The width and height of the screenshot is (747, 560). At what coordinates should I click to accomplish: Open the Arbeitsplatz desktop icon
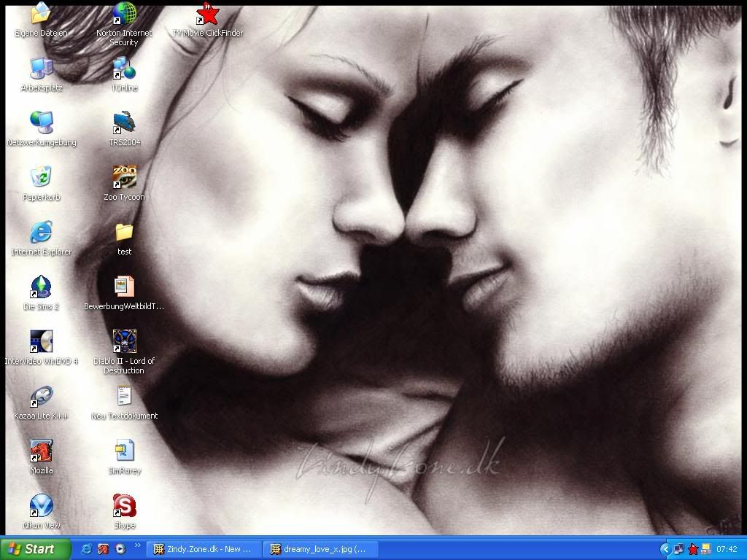coord(42,68)
